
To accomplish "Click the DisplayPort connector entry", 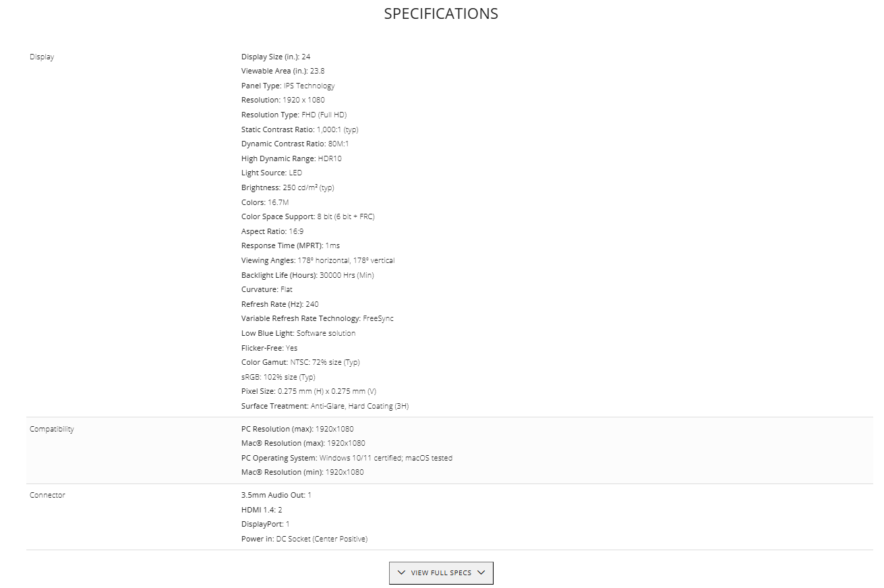I will 265,524.
